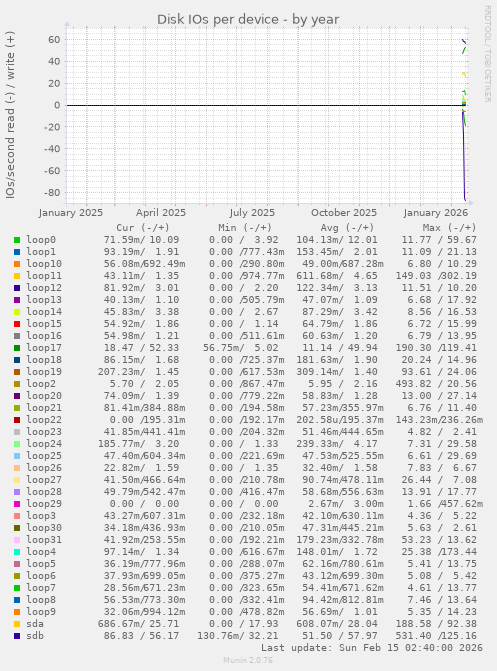Click the 'loop6' legend label

(x=41, y=576)
